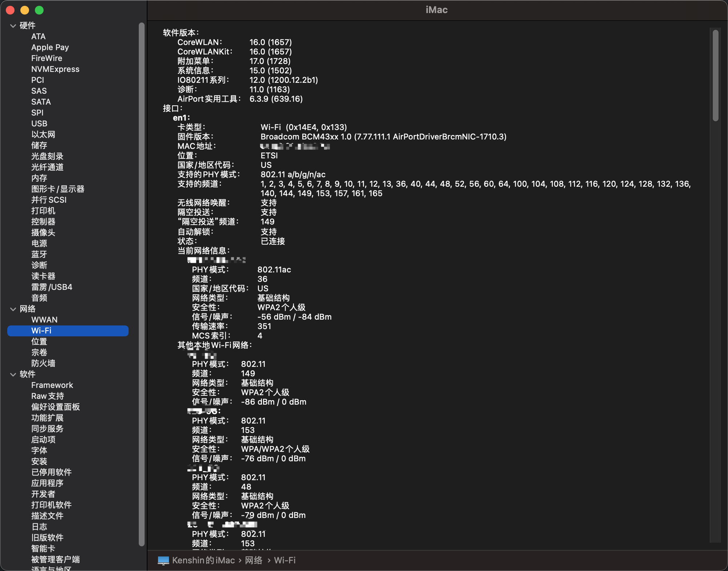Open the WWAN network entry
728x571 pixels.
tap(44, 320)
